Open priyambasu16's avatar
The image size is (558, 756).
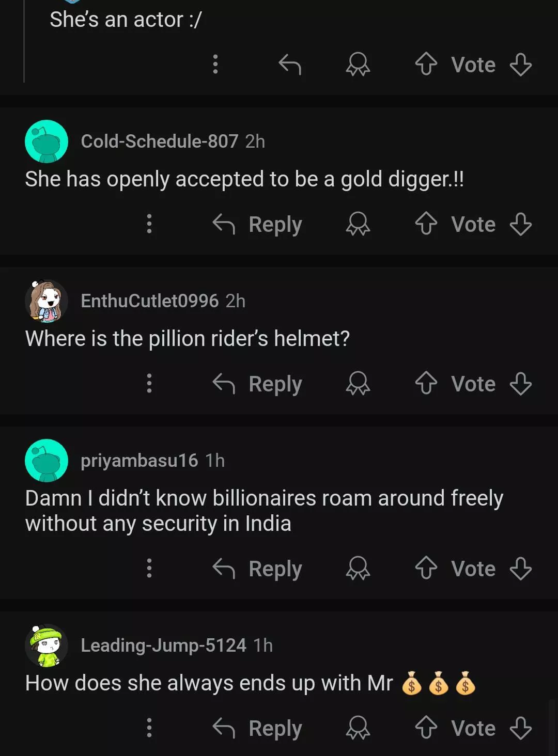[47, 460]
